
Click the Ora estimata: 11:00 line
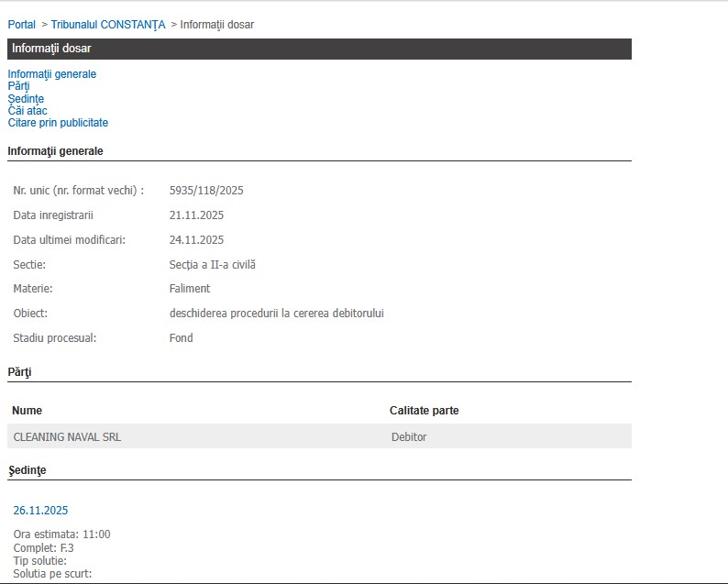point(61,534)
